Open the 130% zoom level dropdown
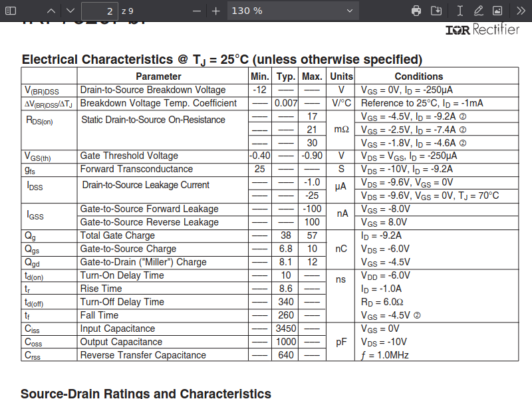The image size is (532, 399). [293, 11]
